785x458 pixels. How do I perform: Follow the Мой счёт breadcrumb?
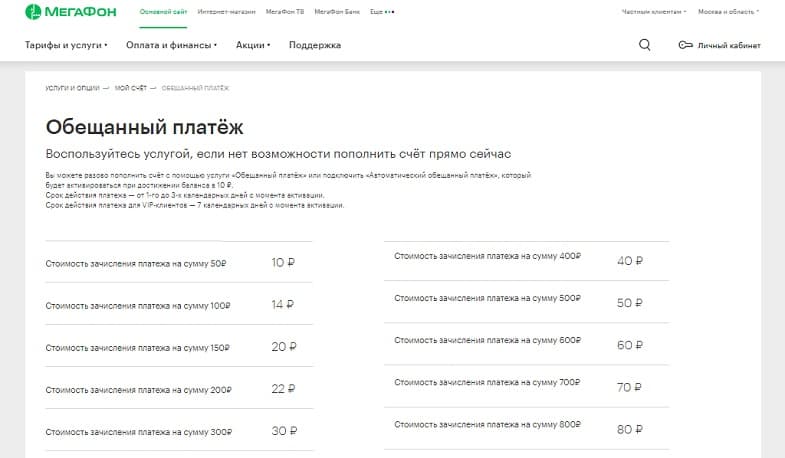click(x=131, y=88)
